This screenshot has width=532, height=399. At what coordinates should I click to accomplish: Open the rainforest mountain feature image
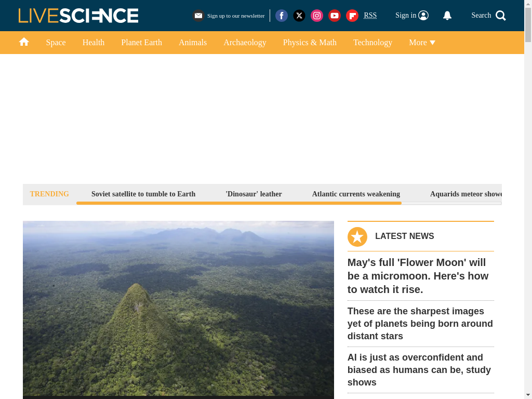pos(179,308)
